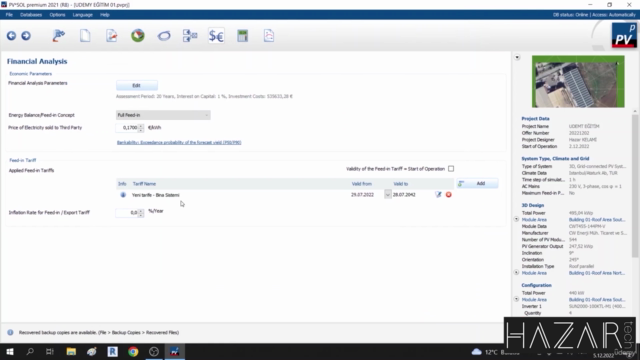Open the System Type and Climate icon
Screen dimensions: 640x360
click(x=111, y=36)
